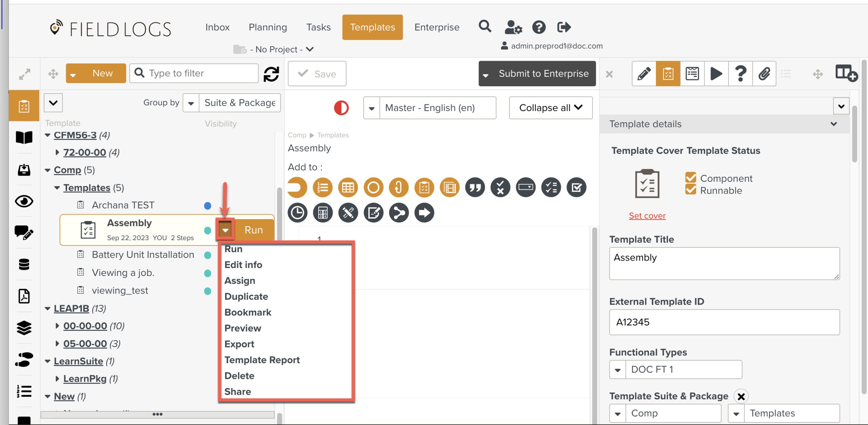Click the paperclip attachments icon
Viewport: 868px width, 425px height.
[764, 74]
